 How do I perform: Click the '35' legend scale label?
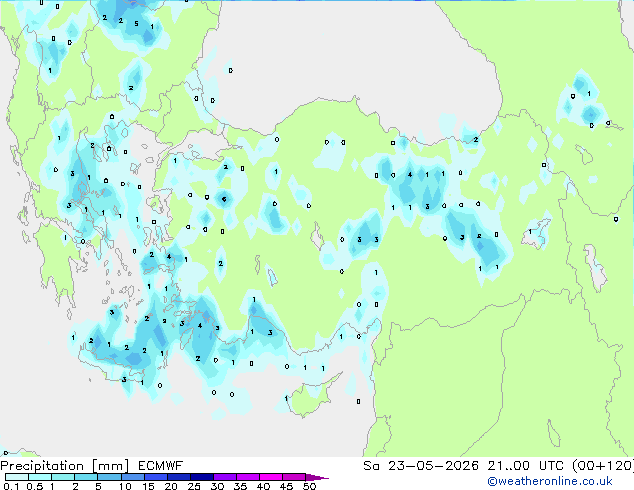(241, 486)
